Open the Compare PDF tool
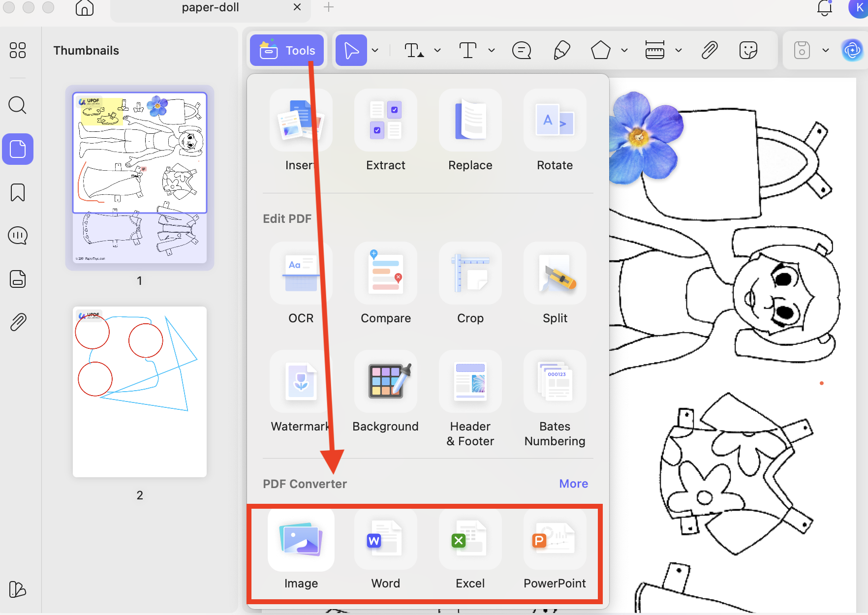The height and width of the screenshot is (615, 868). [386, 283]
